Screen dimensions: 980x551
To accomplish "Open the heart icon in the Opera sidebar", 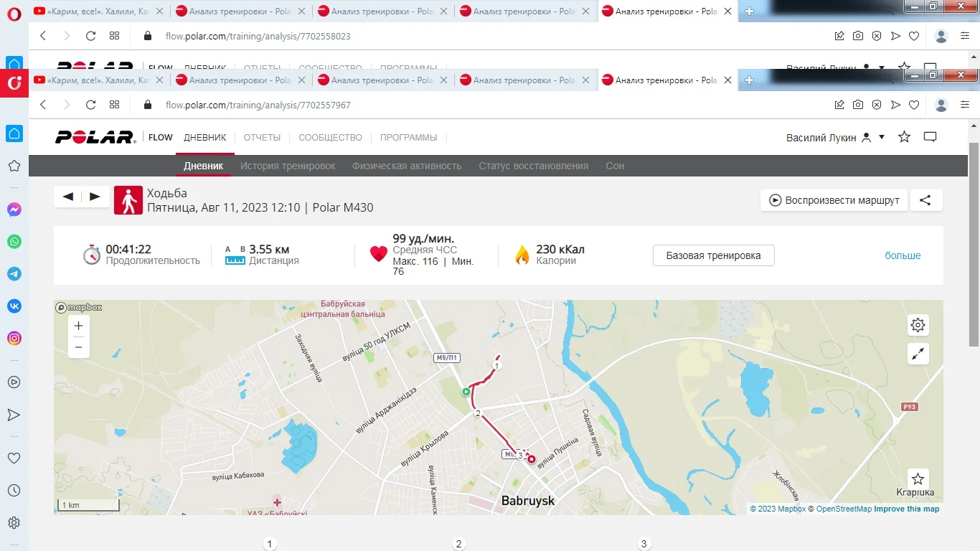I will (14, 458).
